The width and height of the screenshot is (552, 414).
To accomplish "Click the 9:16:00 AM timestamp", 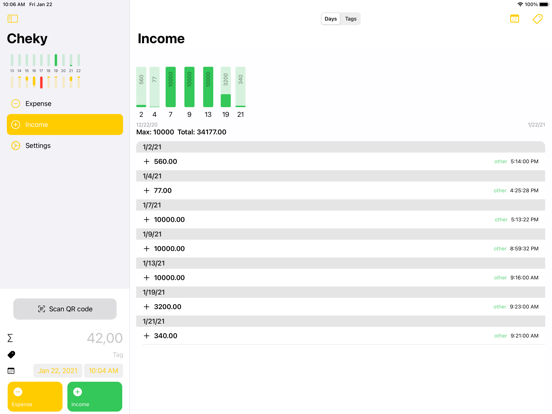I will click(524, 278).
